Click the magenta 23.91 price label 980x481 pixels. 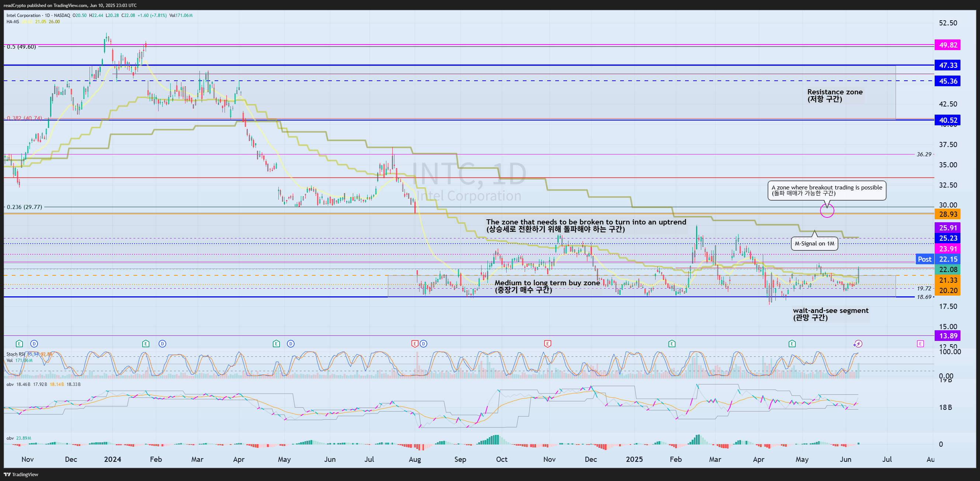click(947, 249)
